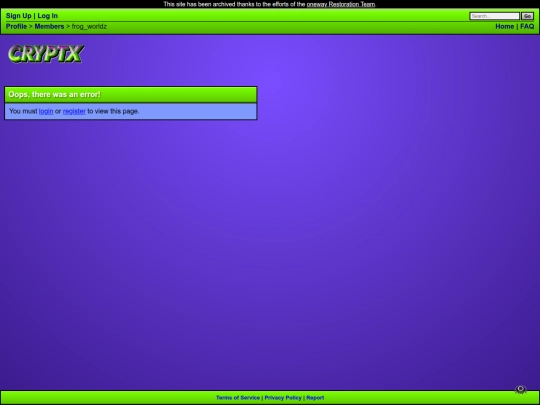Open Terms of Service
540x405 pixels.
pyautogui.click(x=238, y=398)
